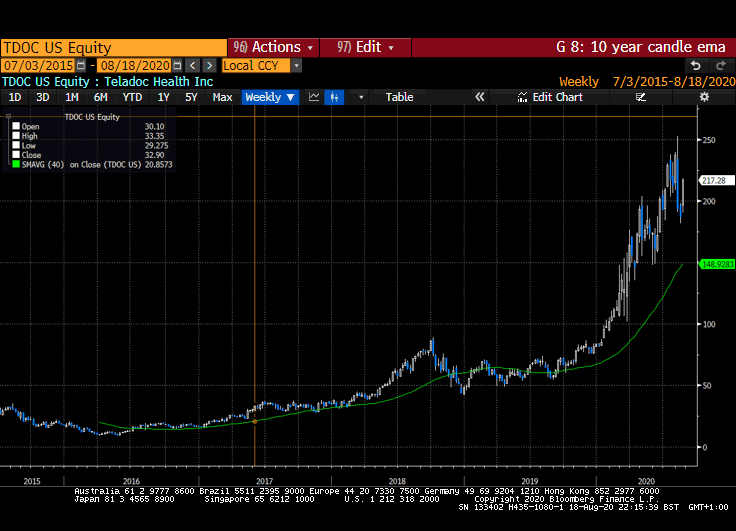Image resolution: width=736 pixels, height=531 pixels.
Task: Click Teladoc Health Inc security name
Action: point(158,82)
